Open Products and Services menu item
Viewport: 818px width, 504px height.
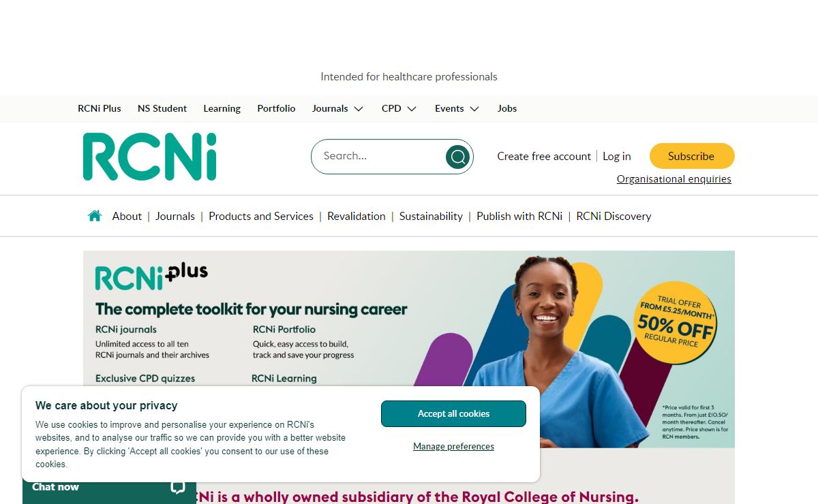[261, 216]
